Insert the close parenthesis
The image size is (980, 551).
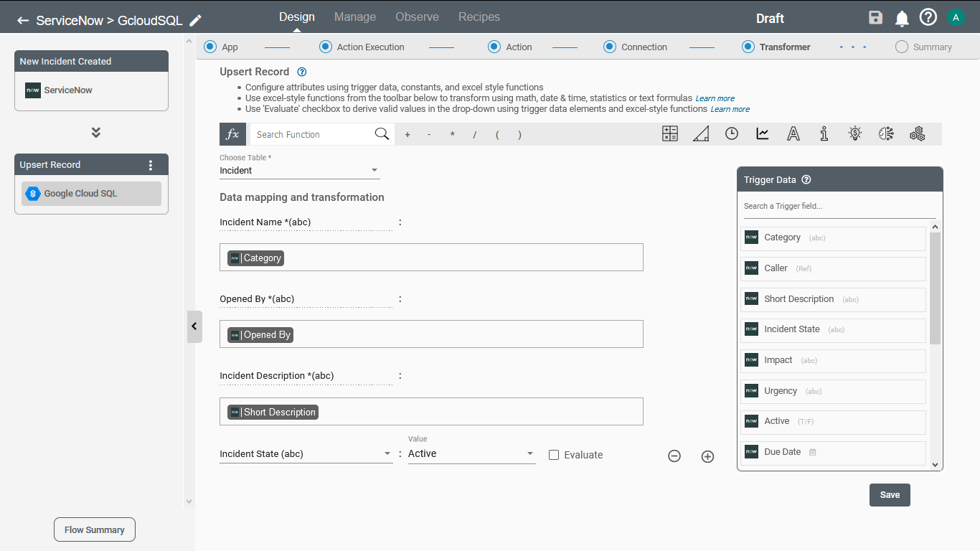519,135
